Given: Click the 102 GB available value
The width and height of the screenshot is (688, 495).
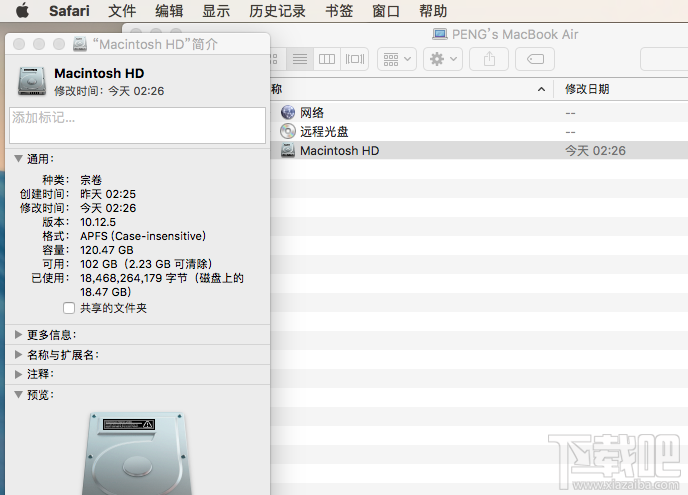Looking at the screenshot, I should (x=146, y=264).
